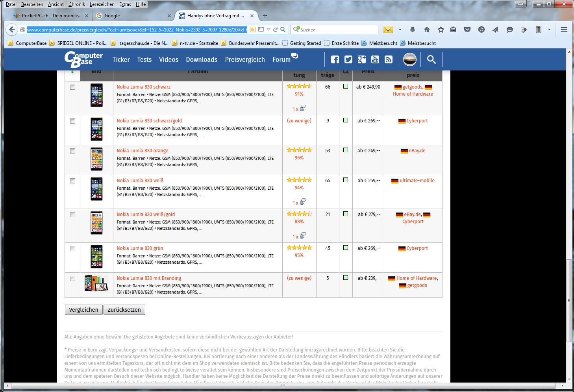The height and width of the screenshot is (392, 574).
Task: Click the Zurücksetzen button
Action: (x=124, y=310)
